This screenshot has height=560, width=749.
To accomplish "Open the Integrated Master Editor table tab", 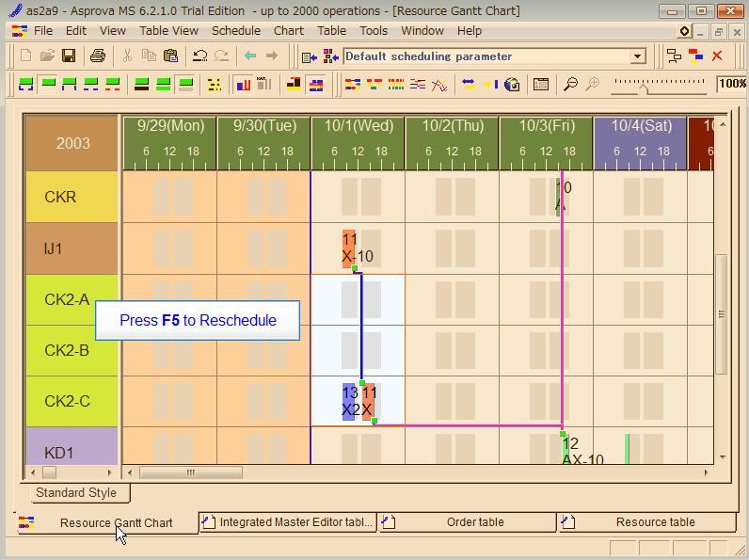I will [288, 522].
